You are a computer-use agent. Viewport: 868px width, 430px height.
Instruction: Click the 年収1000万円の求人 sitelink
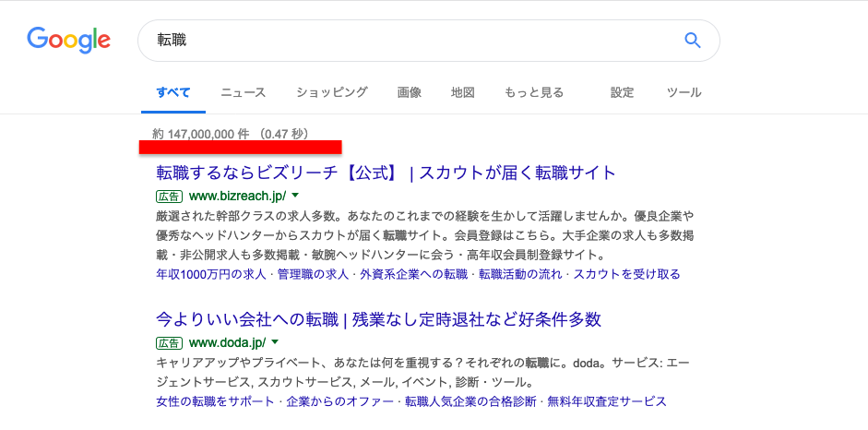pyautogui.click(x=211, y=274)
